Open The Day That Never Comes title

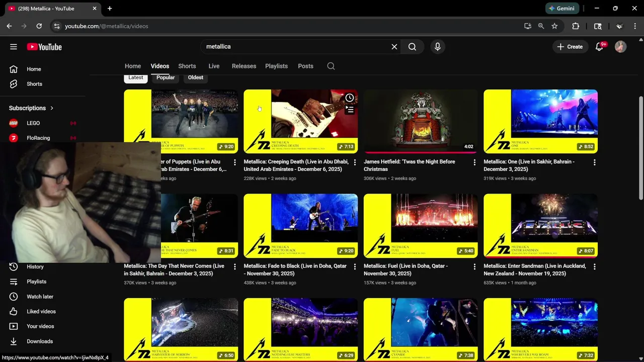pos(174,270)
